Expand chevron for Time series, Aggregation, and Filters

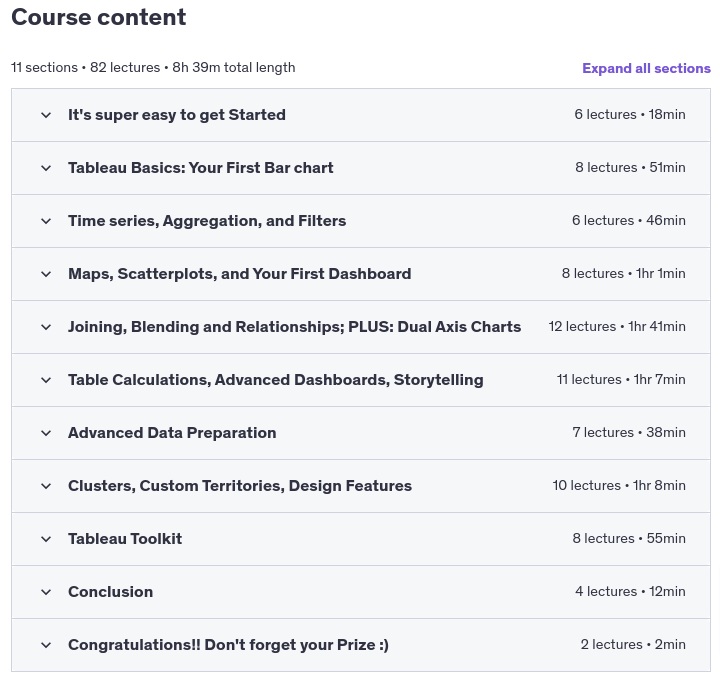coord(46,221)
